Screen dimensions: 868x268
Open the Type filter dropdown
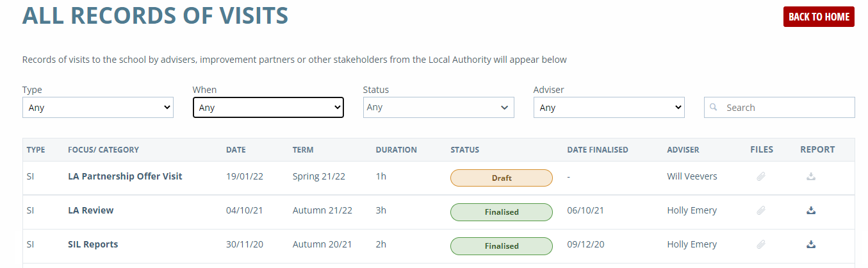(x=97, y=108)
